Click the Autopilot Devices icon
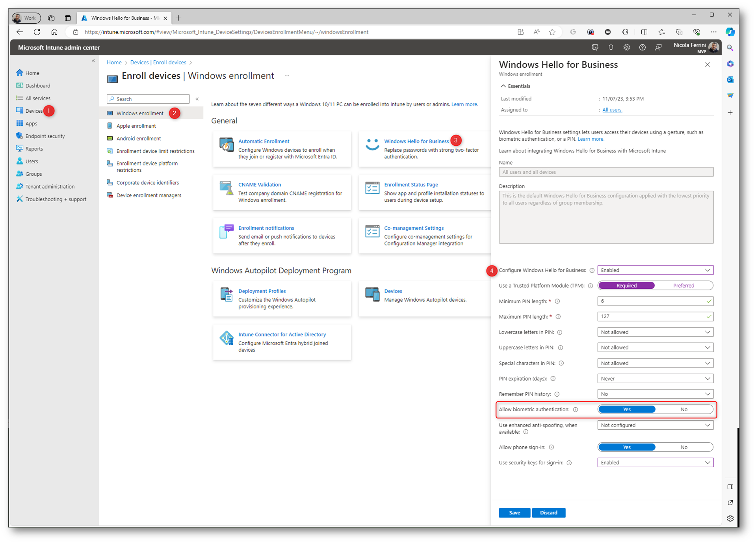 click(x=372, y=294)
